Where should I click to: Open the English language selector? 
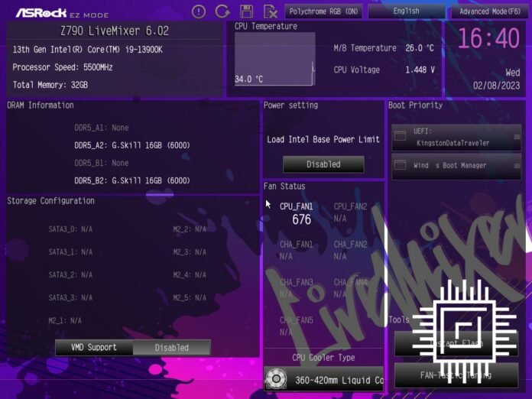pyautogui.click(x=406, y=11)
